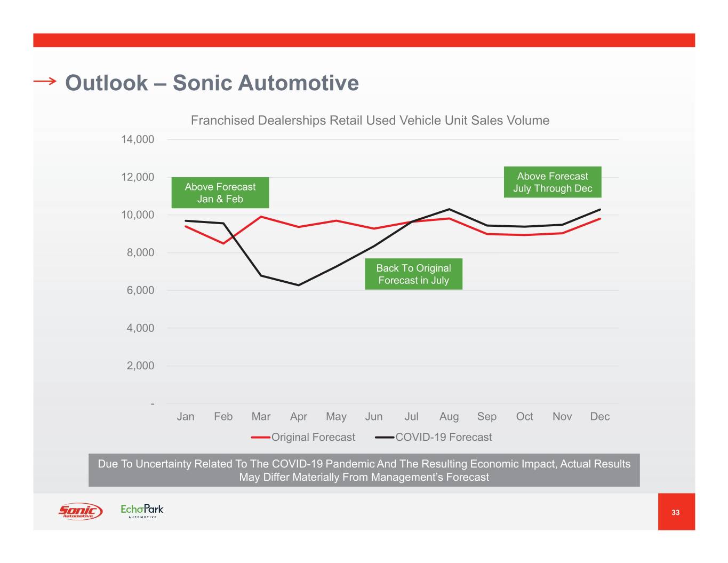Click the gray COVID-19 uncertainty disclaimer banner

pos(364,470)
